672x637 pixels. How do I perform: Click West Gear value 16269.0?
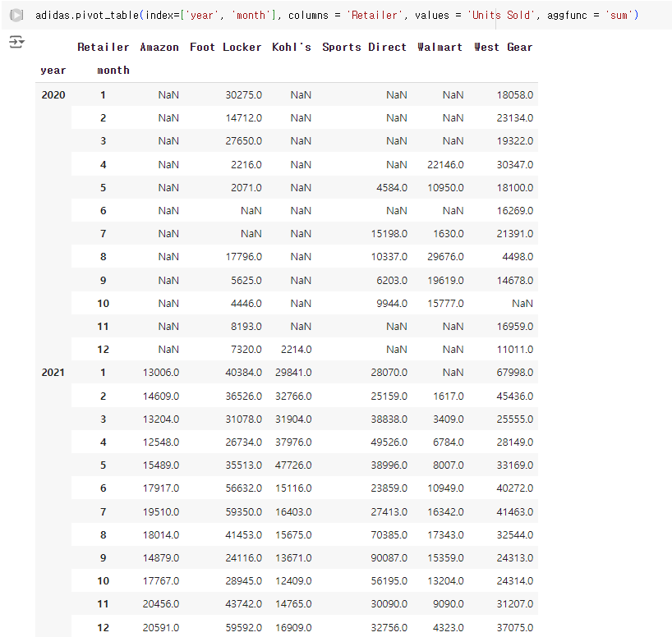coord(515,211)
